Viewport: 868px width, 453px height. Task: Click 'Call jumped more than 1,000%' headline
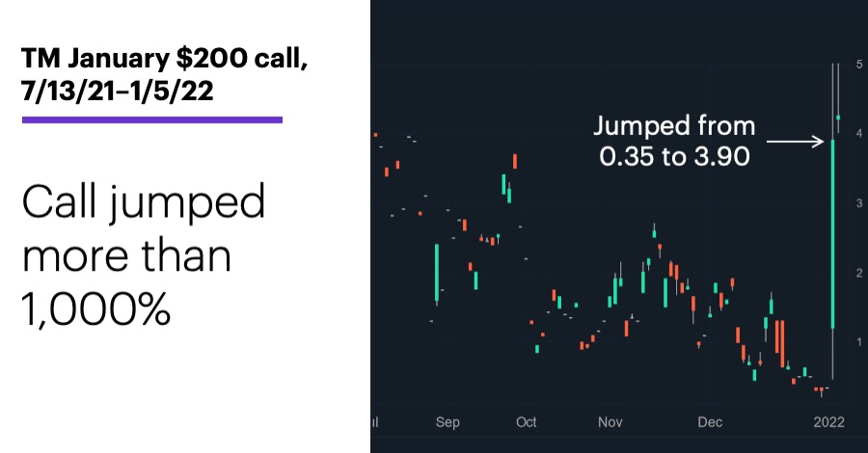(x=144, y=255)
